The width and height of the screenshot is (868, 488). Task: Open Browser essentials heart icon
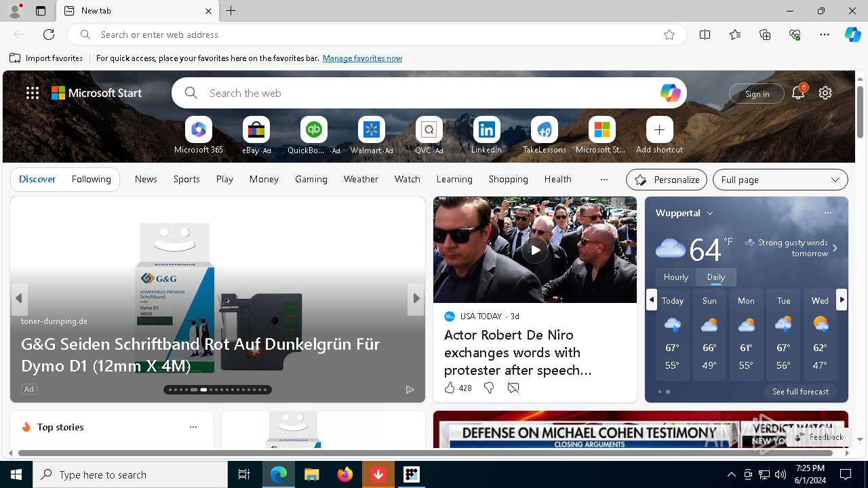point(795,35)
